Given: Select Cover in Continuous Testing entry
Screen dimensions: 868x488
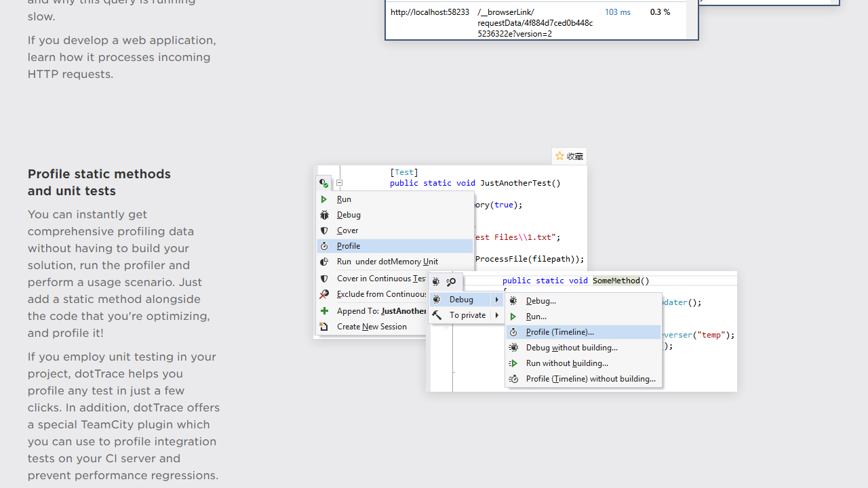Looking at the screenshot, I should click(373, 279).
